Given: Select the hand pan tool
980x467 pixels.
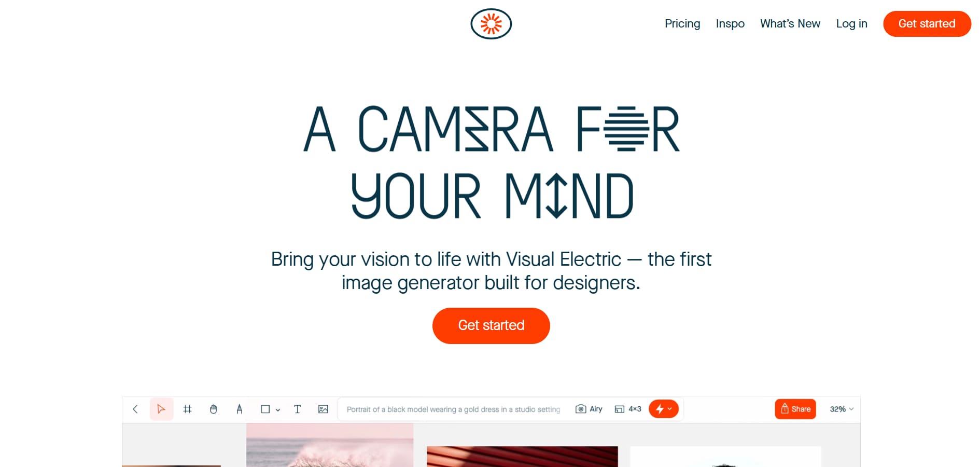Looking at the screenshot, I should (213, 409).
